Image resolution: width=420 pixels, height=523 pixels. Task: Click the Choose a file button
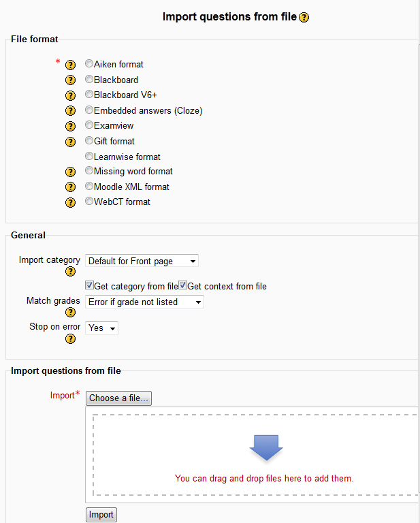[x=119, y=398]
